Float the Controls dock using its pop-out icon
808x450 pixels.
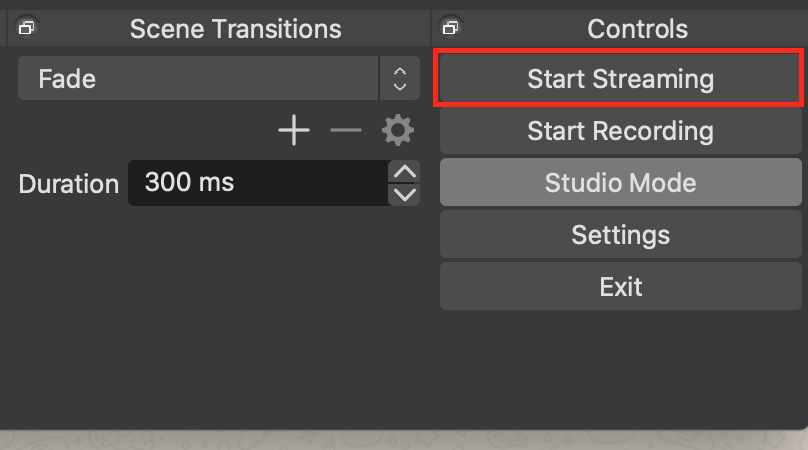(x=450, y=27)
